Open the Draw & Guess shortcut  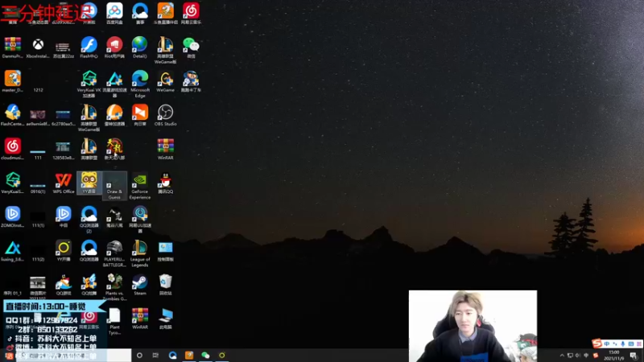click(x=114, y=186)
